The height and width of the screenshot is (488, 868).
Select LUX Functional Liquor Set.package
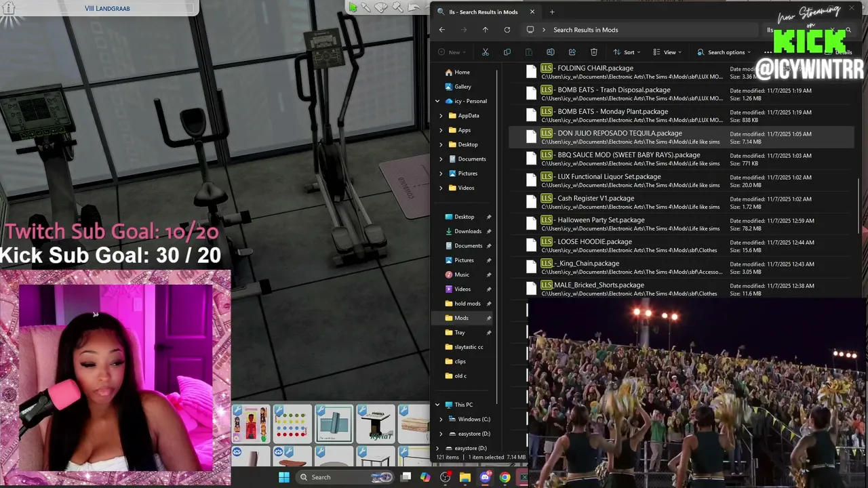[x=681, y=180]
